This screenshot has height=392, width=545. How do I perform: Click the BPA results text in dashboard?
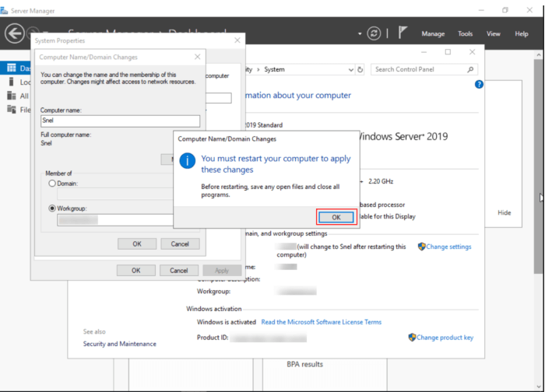click(x=305, y=365)
